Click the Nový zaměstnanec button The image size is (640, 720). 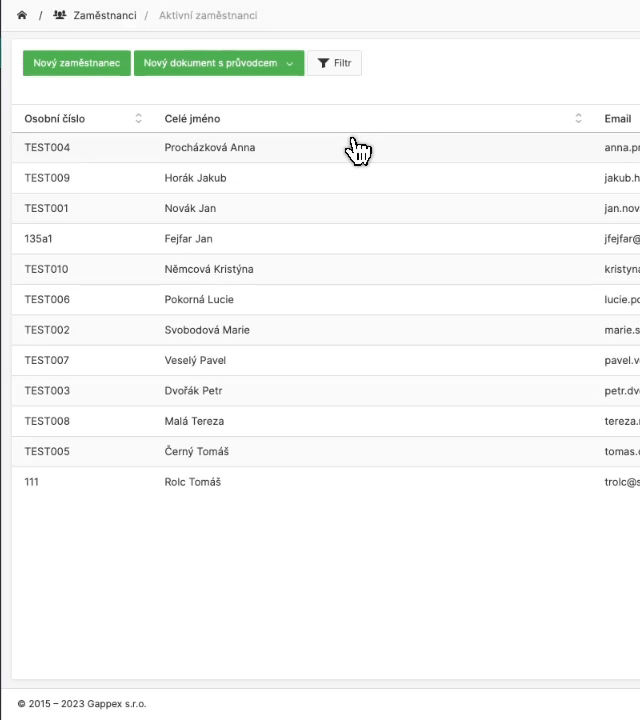click(76, 63)
